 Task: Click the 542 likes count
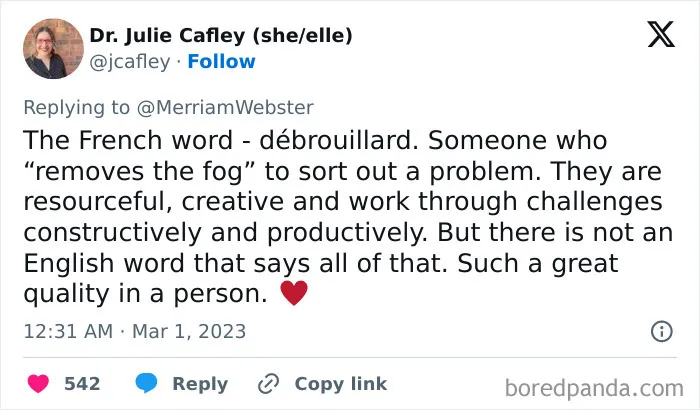[x=82, y=384]
